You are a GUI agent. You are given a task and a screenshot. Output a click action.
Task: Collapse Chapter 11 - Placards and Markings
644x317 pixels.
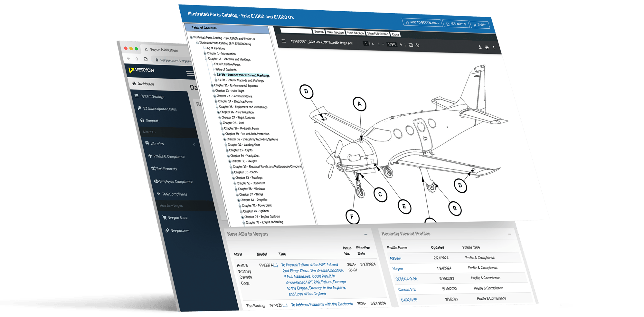tap(206, 59)
